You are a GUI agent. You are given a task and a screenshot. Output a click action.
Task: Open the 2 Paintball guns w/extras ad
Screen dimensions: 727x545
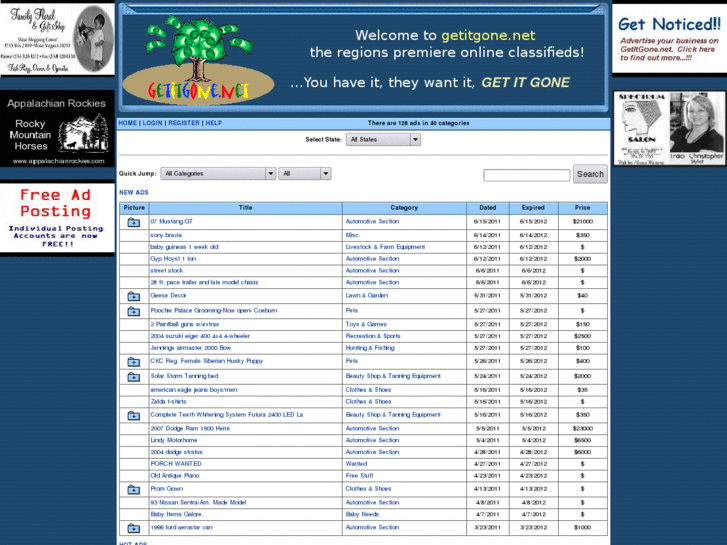pos(185,324)
